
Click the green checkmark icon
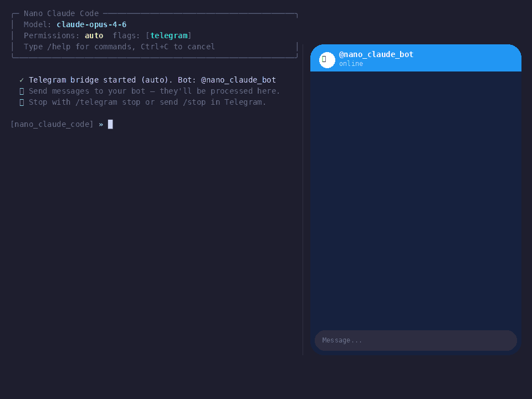[x=22, y=80]
